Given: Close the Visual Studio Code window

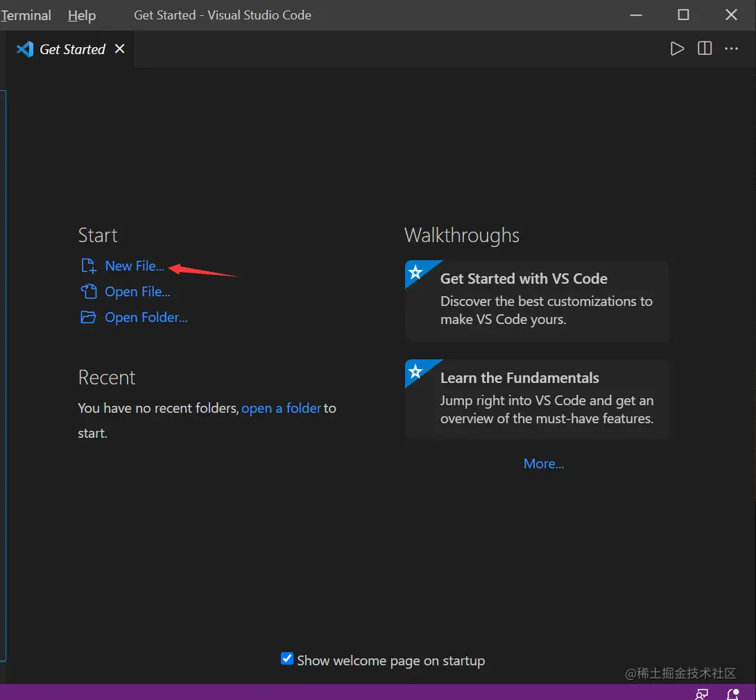Looking at the screenshot, I should 731,15.
